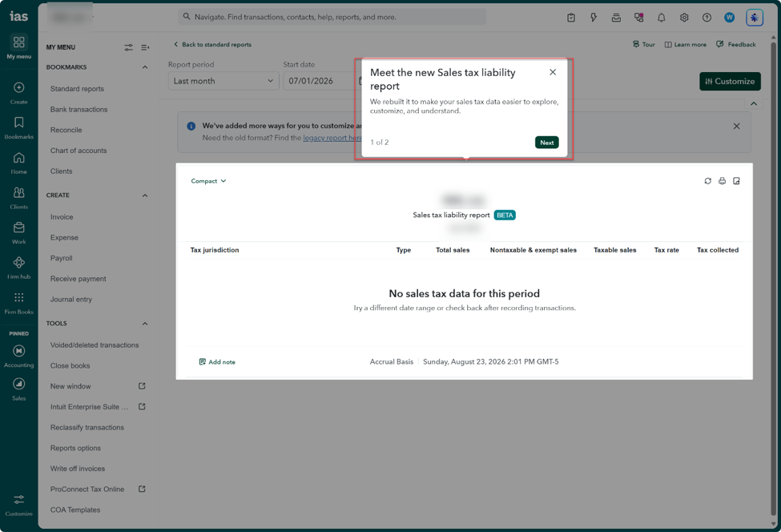Click Learn more link
The width and height of the screenshot is (781, 532).
686,44
